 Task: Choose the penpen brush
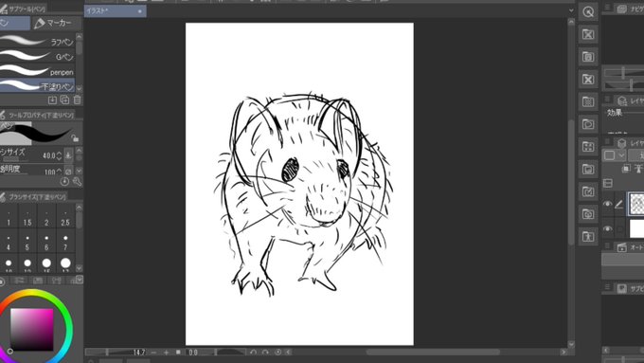(37, 71)
